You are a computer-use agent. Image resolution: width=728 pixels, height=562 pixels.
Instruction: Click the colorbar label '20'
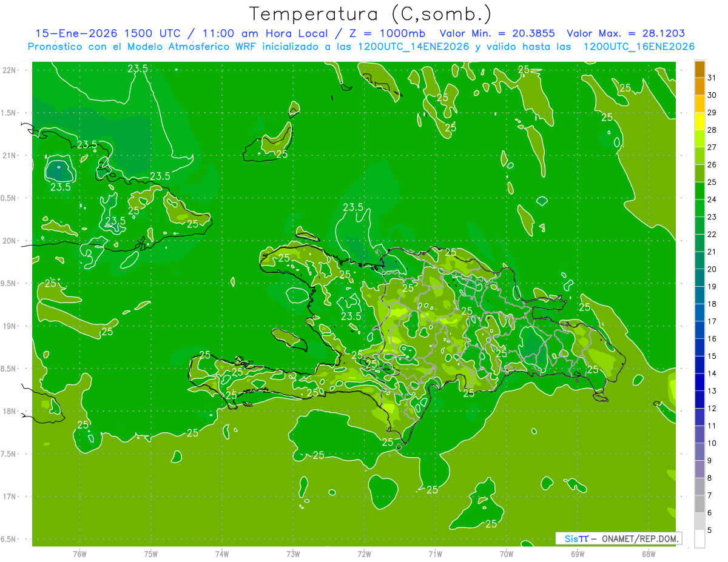[712, 269]
